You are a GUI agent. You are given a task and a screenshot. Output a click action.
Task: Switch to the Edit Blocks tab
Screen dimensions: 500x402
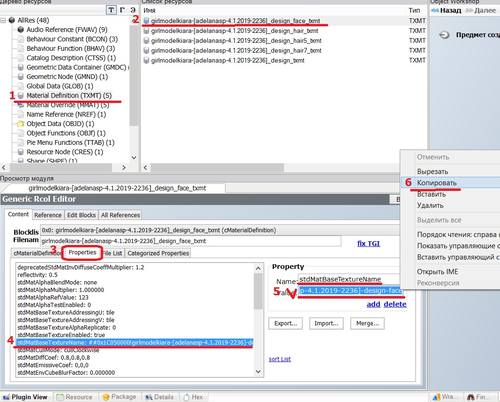(81, 215)
